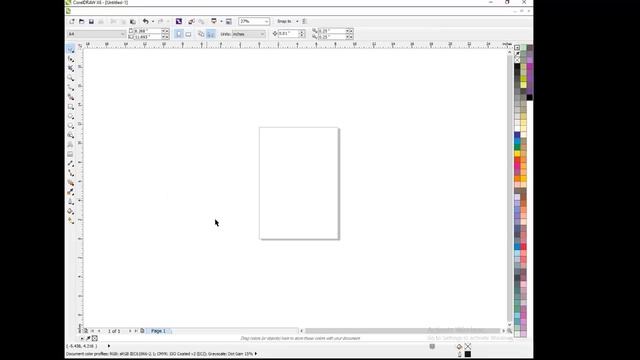
Task: Select the Blend effects tool
Action: (71, 183)
